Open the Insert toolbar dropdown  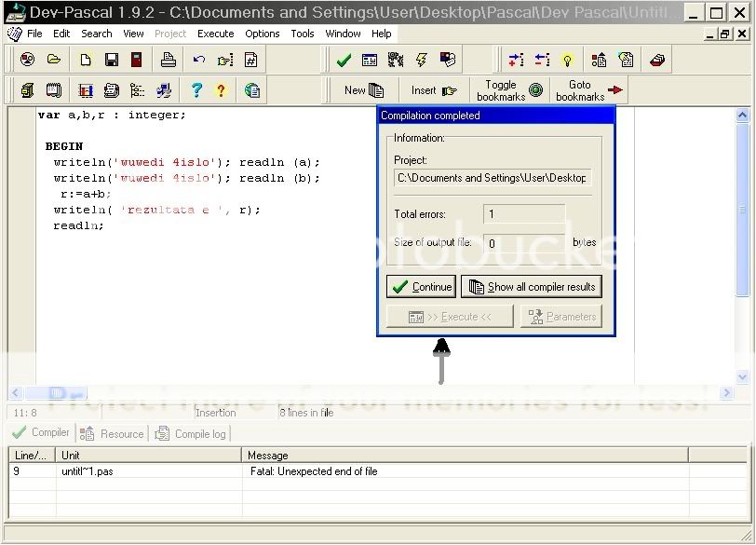point(434,90)
